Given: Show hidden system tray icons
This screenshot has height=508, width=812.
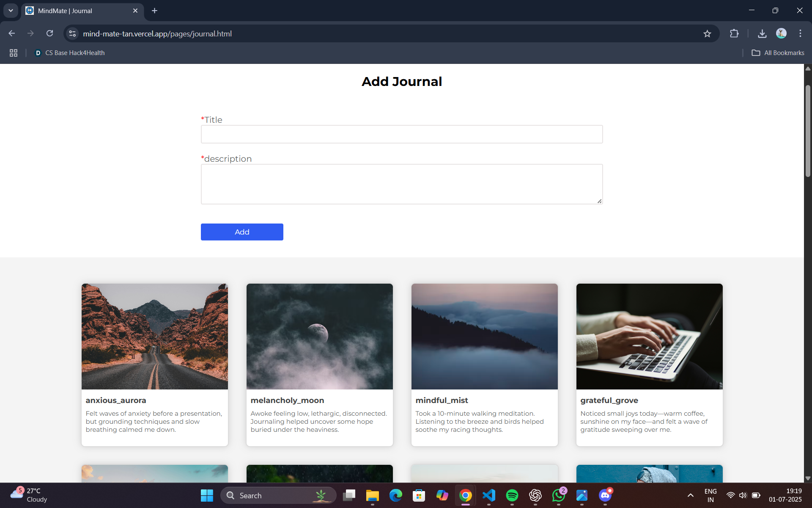Looking at the screenshot, I should 690,495.
